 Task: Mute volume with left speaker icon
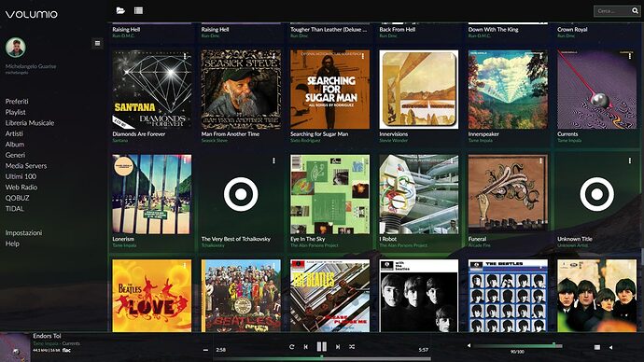point(469,345)
